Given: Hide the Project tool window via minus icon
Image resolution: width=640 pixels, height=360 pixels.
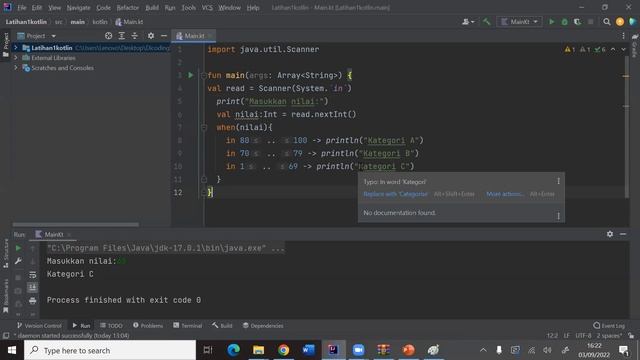Looking at the screenshot, I should (x=164, y=36).
